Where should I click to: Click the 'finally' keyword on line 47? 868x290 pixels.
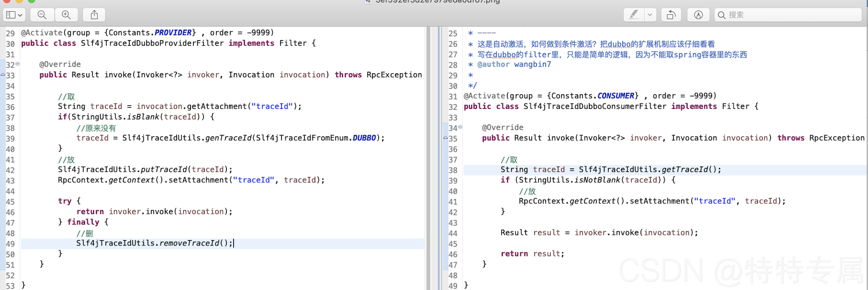83,222
